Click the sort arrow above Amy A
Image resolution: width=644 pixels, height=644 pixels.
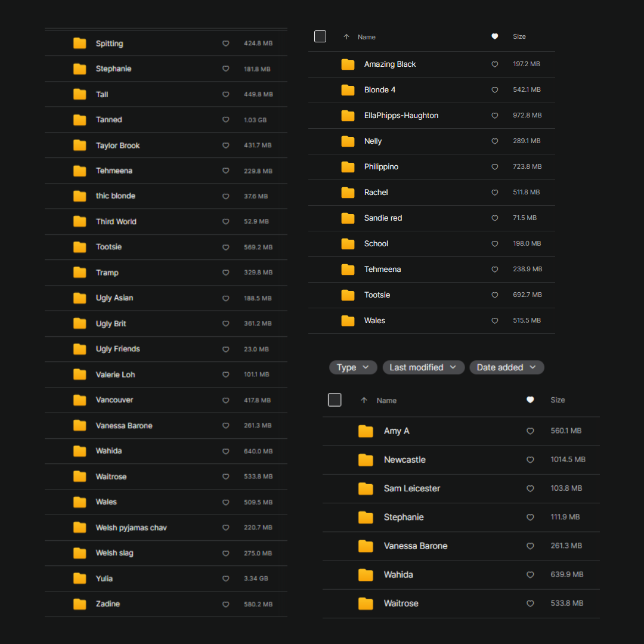coord(364,401)
